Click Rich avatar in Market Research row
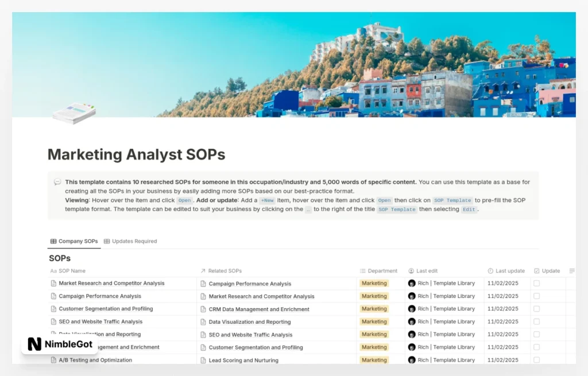The width and height of the screenshot is (588, 376). pyautogui.click(x=412, y=284)
